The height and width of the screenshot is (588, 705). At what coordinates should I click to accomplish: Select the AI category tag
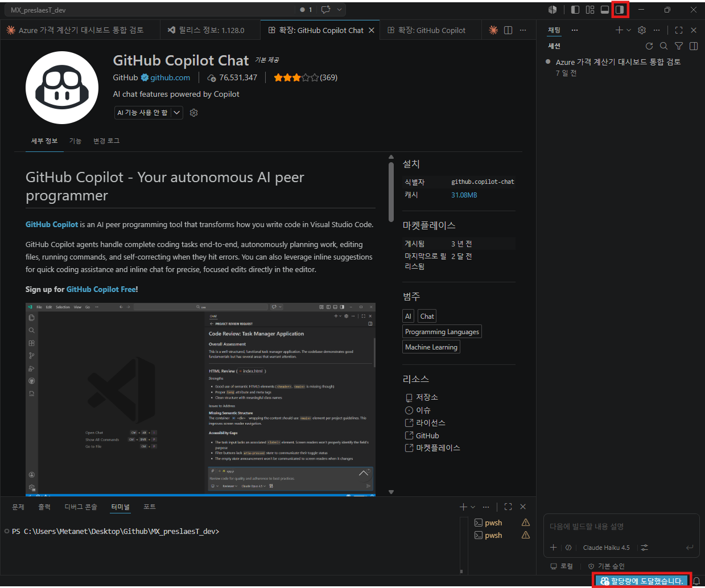click(408, 316)
